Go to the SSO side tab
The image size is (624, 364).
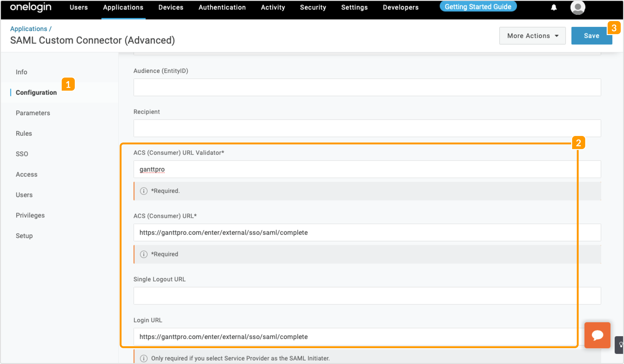pyautogui.click(x=22, y=154)
